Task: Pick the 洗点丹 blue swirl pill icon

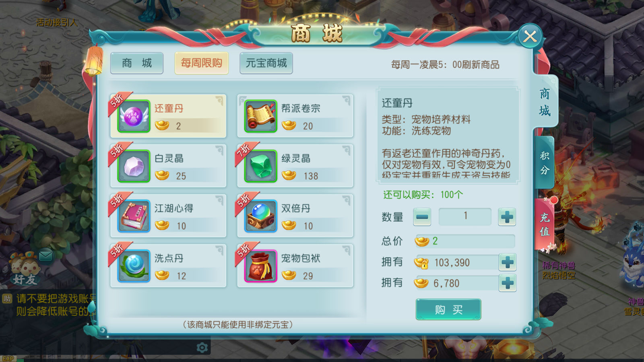Action: [134, 266]
